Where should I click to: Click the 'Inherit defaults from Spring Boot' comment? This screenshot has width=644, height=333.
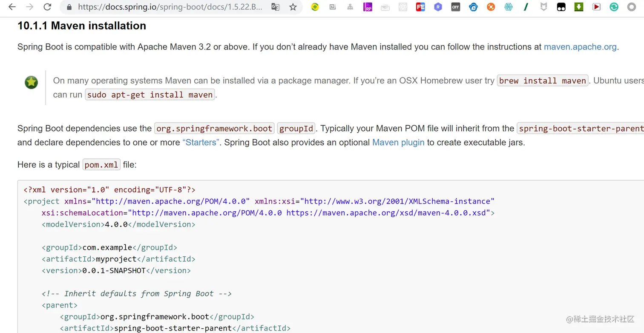(x=136, y=293)
